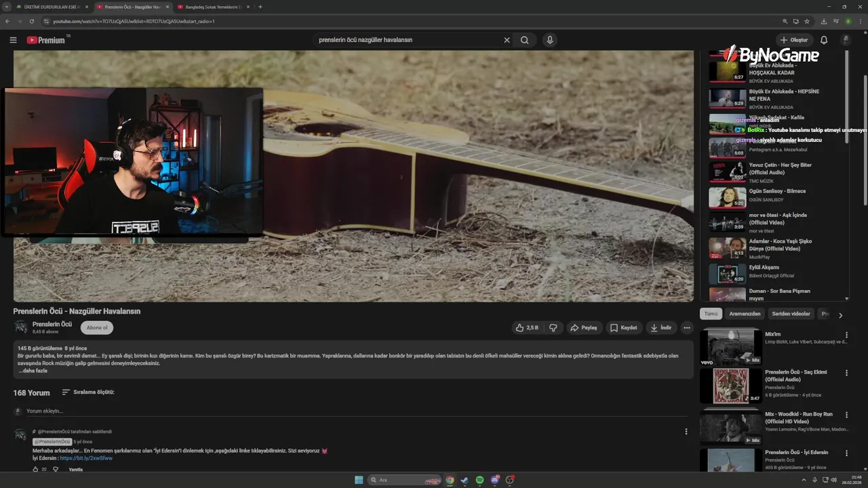
Task: Show next filter chips with the arrow
Action: [x=840, y=314]
